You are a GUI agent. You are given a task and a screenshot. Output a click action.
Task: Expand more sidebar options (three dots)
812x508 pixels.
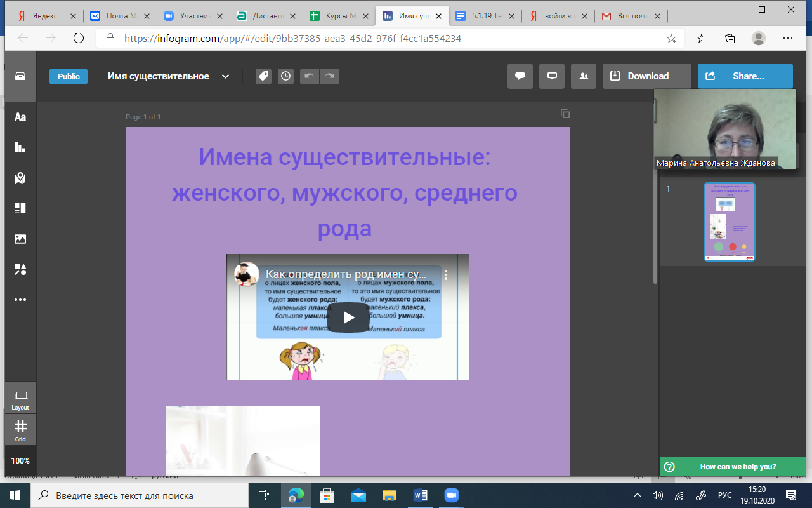point(20,300)
